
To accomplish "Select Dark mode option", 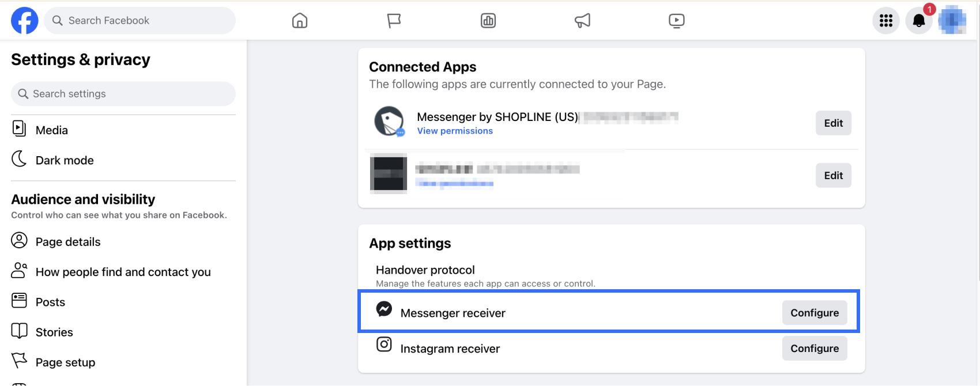I will [65, 160].
